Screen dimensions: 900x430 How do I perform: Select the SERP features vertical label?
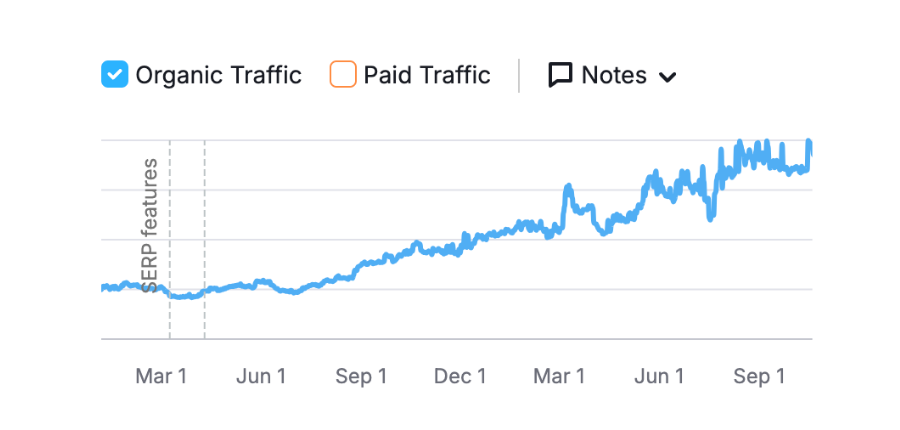tap(150, 226)
